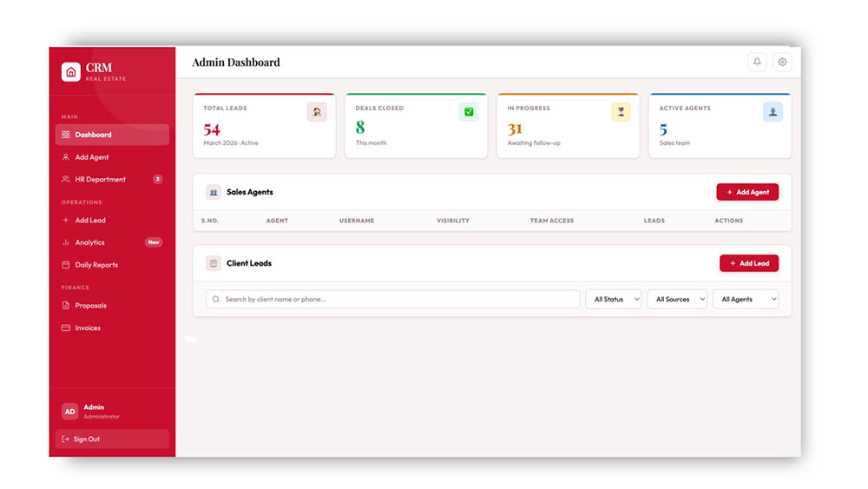Click the Total Leads value 54
This screenshot has height=489, width=868.
pyautogui.click(x=212, y=129)
